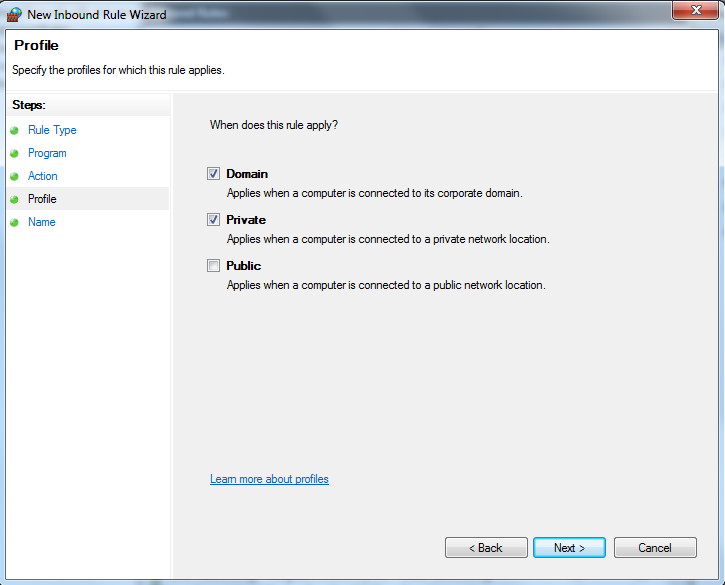725x585 pixels.
Task: Go to the Name step
Action: (x=42, y=222)
